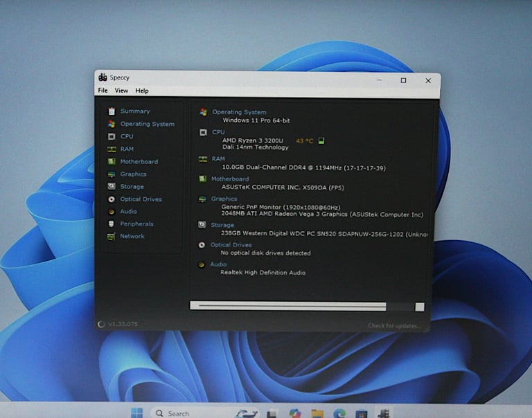Open the Optical Drives heading link in summary
The image size is (532, 418).
(231, 245)
